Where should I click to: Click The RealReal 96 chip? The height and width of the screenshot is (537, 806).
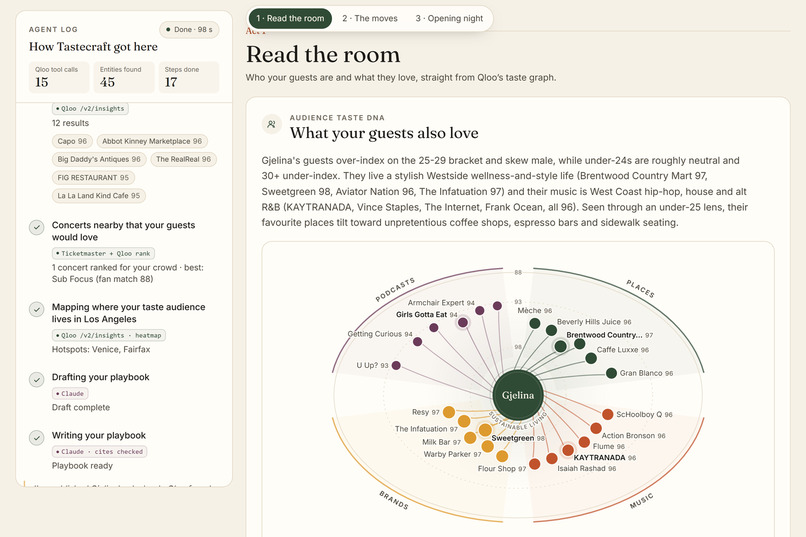[184, 159]
